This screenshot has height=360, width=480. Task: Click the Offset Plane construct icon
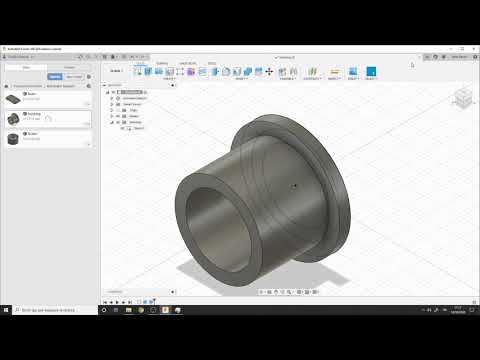pyautogui.click(x=312, y=71)
